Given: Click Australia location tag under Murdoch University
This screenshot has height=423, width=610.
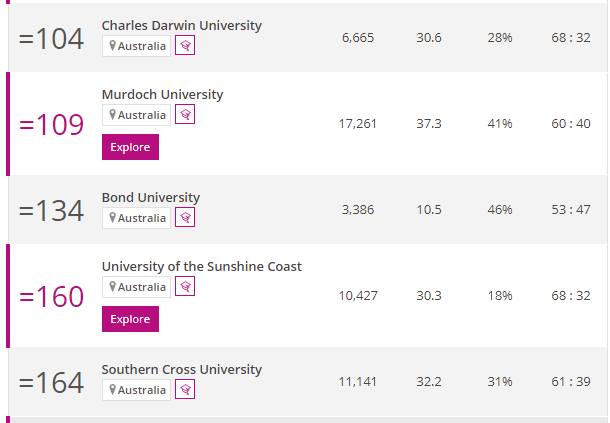Looking at the screenshot, I should pos(137,115).
